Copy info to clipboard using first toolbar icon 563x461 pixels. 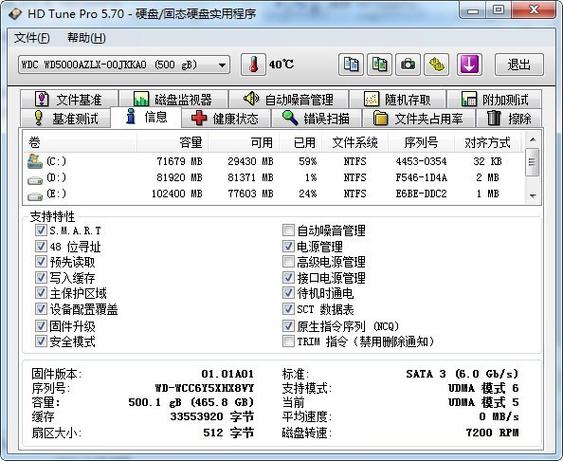(x=351, y=65)
